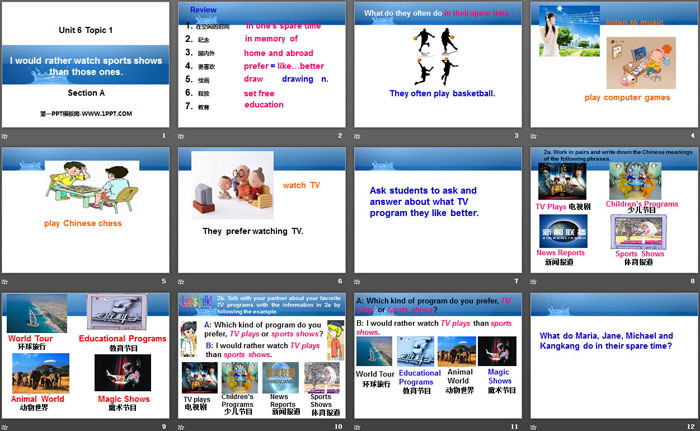Image resolution: width=700 pixels, height=431 pixels.
Task: Click the animation star icon under slide 2
Action: [181, 136]
